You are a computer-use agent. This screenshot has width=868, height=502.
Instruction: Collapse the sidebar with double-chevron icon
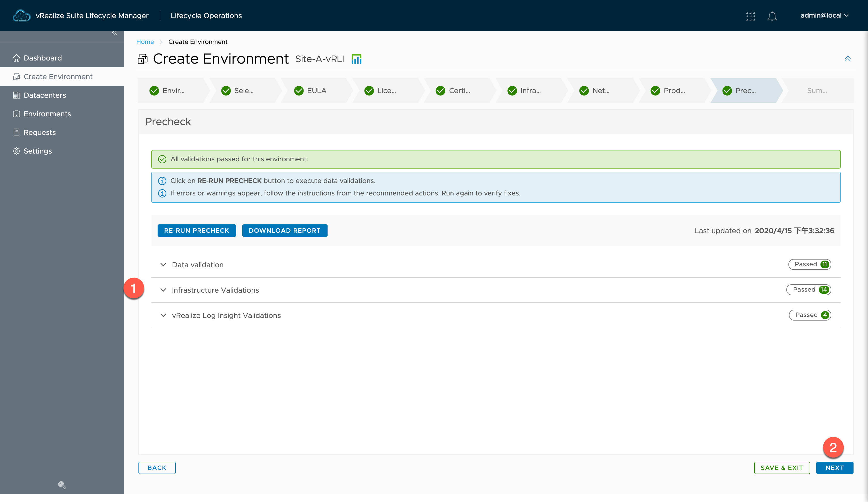(x=115, y=33)
